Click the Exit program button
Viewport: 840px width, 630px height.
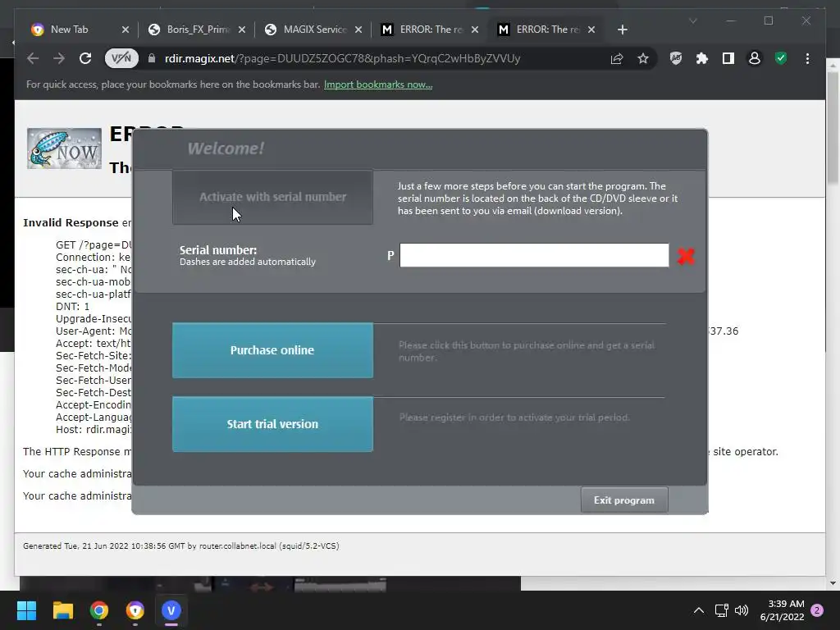tap(624, 500)
